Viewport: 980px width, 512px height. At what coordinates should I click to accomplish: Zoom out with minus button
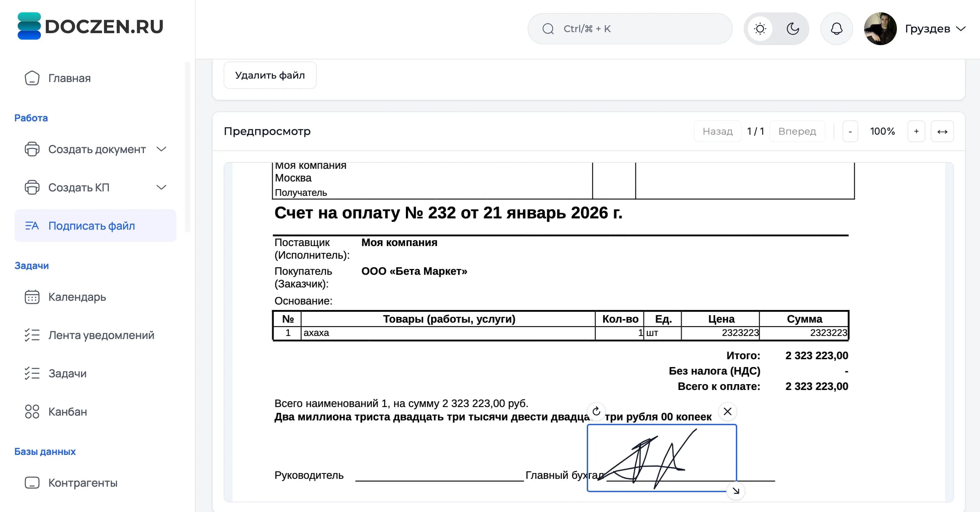tap(850, 131)
